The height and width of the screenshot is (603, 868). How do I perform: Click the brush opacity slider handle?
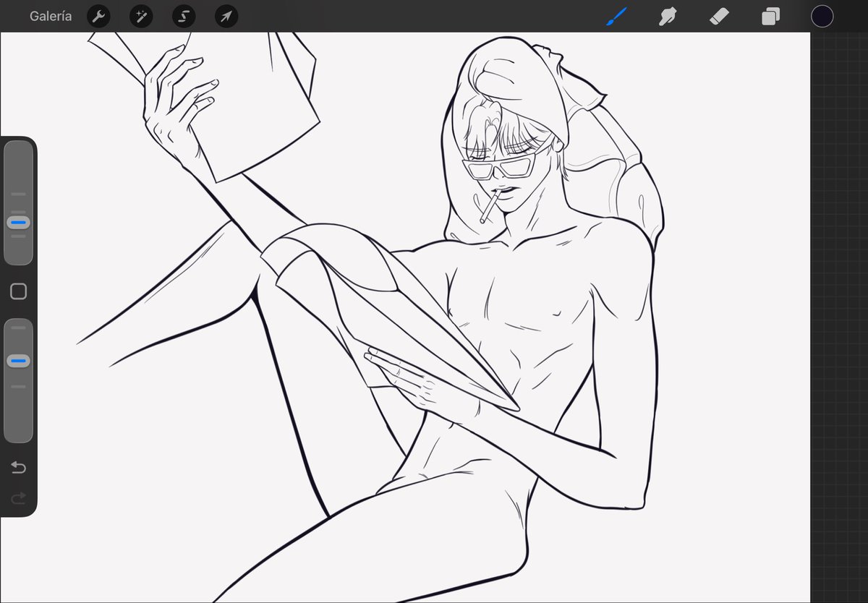coord(18,361)
